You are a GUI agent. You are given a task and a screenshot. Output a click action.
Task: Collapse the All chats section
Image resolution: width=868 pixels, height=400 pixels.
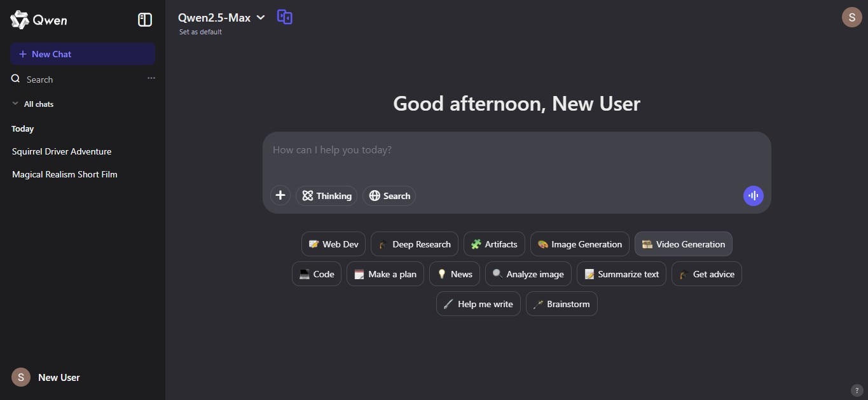point(32,104)
